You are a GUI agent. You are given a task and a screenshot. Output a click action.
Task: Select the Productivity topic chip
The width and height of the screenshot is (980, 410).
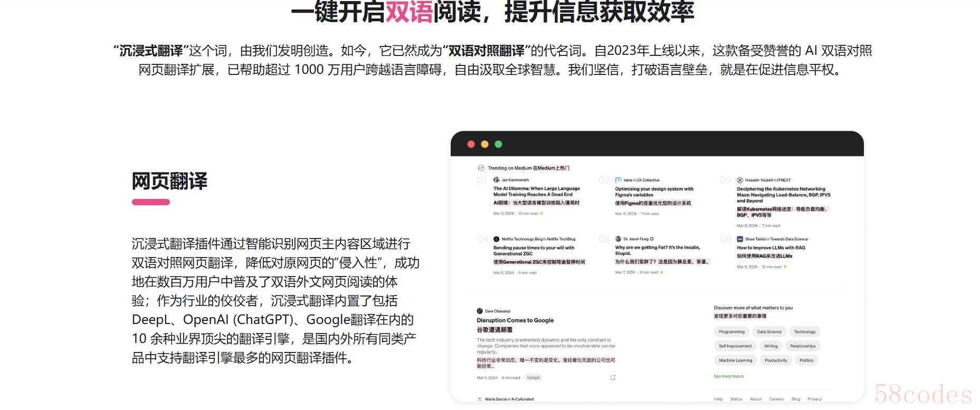776,360
